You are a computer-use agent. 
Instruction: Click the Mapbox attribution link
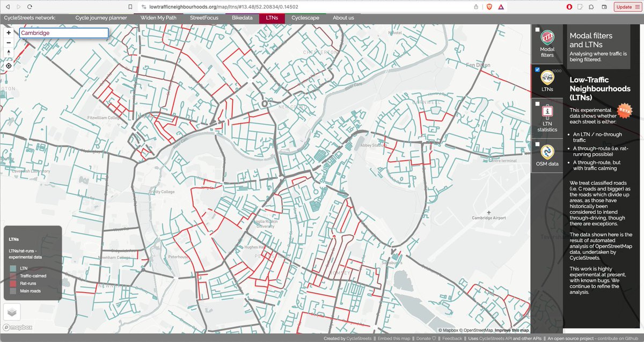point(448,330)
